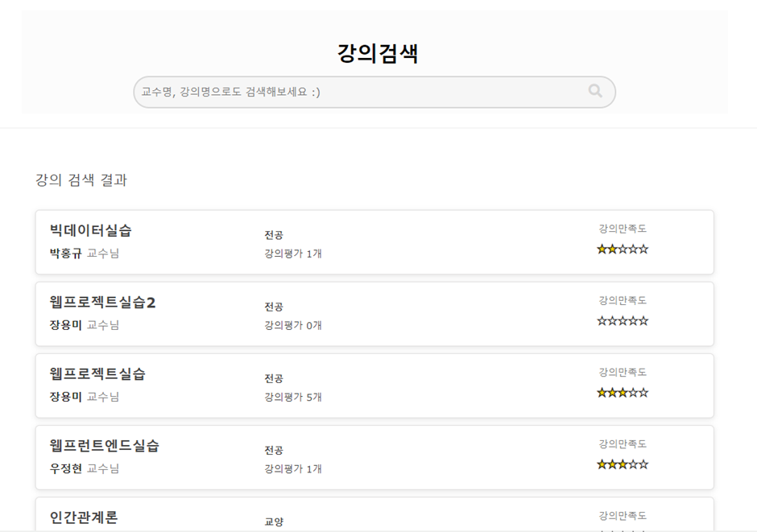Click an empty star on 웹프런트엔드실습 rating

click(645, 464)
